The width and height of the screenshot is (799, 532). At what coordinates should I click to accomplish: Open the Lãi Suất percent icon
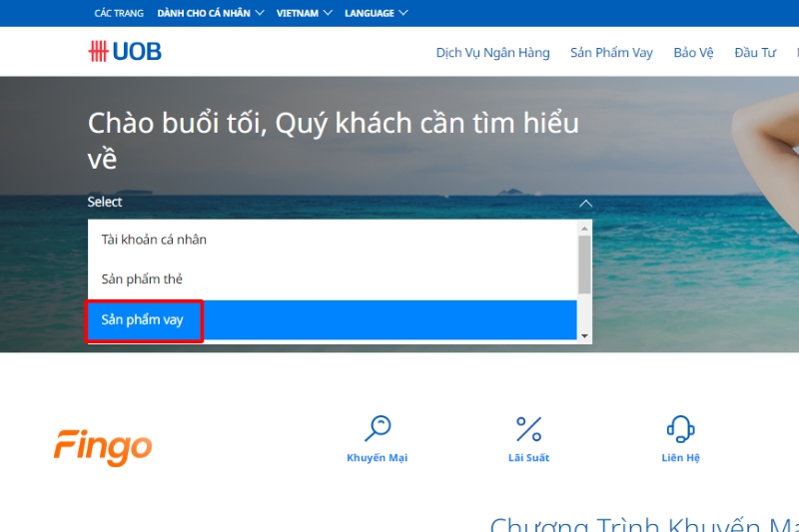tap(529, 428)
